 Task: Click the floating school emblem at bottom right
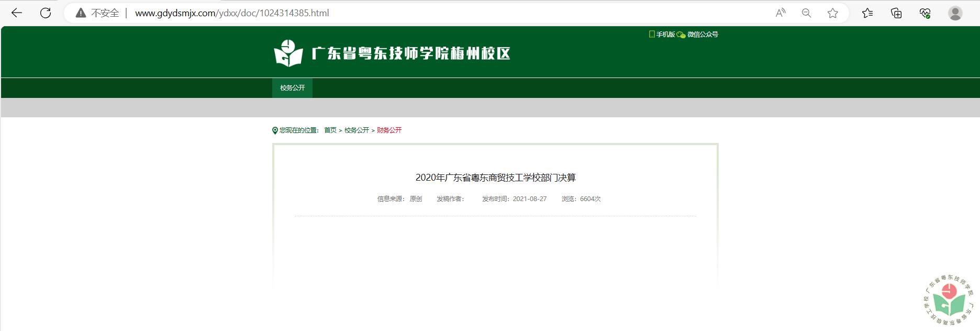coord(949,301)
